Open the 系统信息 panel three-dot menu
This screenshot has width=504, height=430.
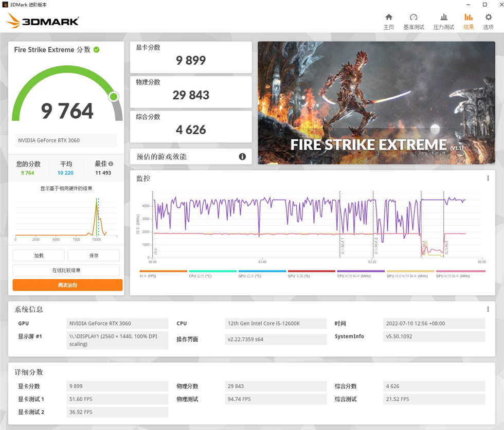click(x=488, y=309)
